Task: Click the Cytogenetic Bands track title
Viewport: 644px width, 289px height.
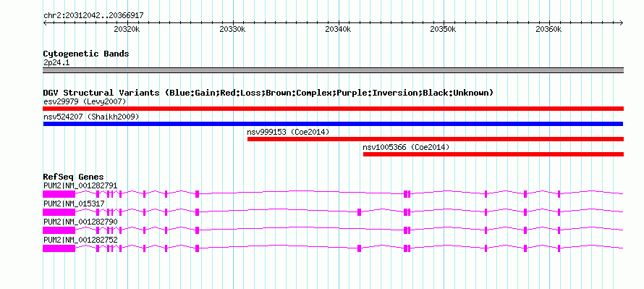Action: coord(86,54)
